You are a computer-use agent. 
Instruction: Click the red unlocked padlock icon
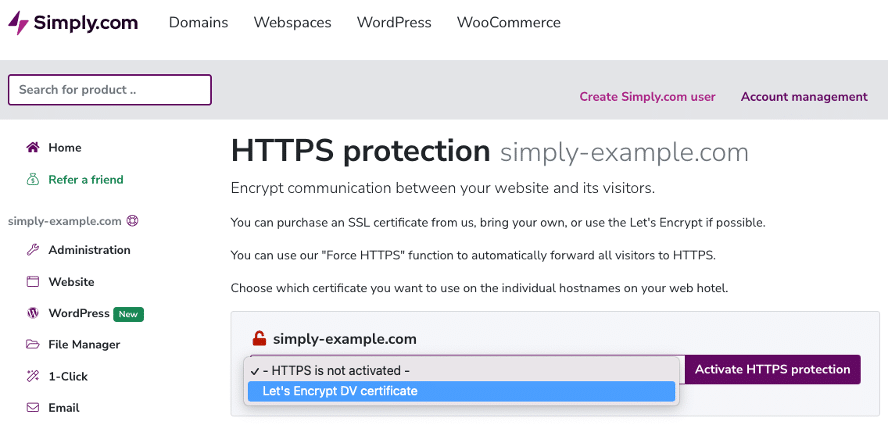[x=259, y=339]
